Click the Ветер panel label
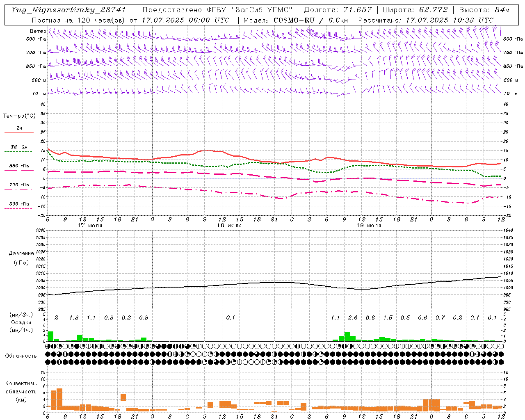Image resolution: width=525 pixels, height=420 pixels. coord(38,31)
